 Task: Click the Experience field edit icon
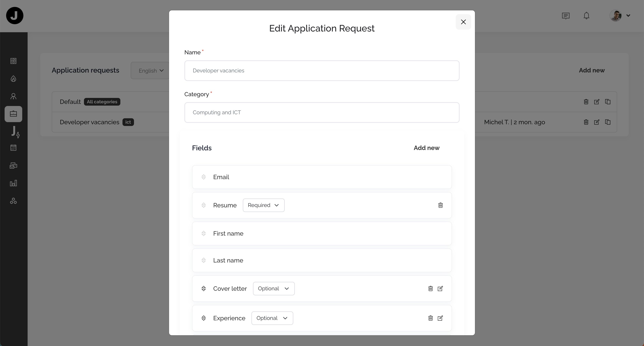[440, 318]
